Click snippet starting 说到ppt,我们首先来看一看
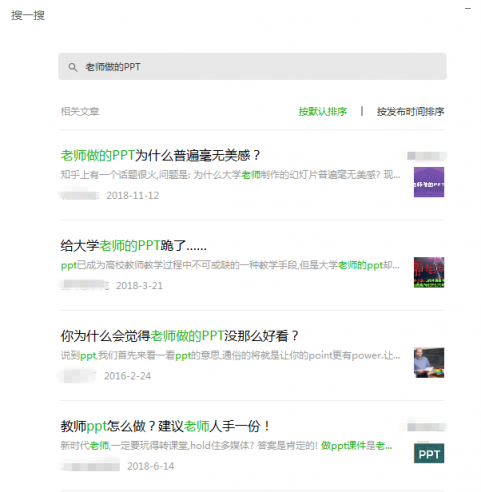 coord(230,355)
